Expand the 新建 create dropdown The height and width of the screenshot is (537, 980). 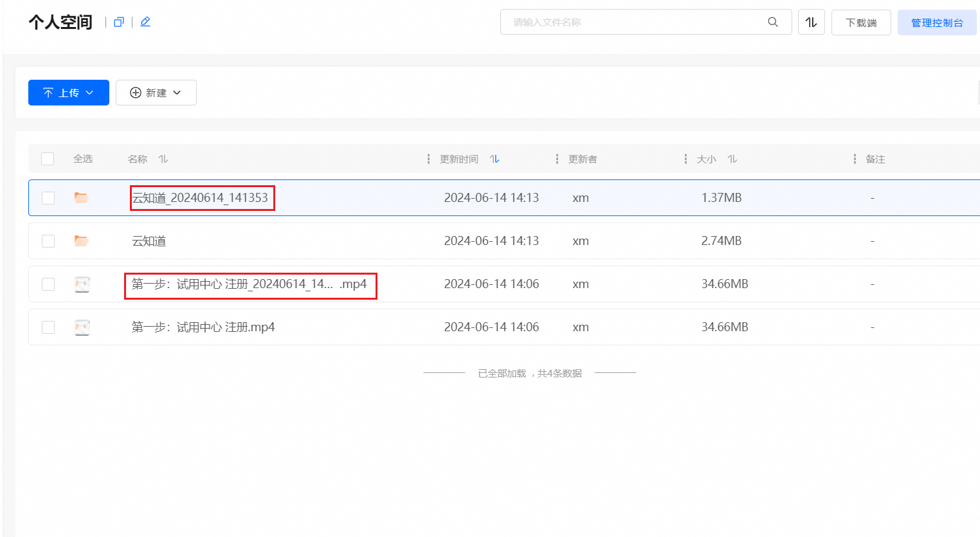coord(156,93)
